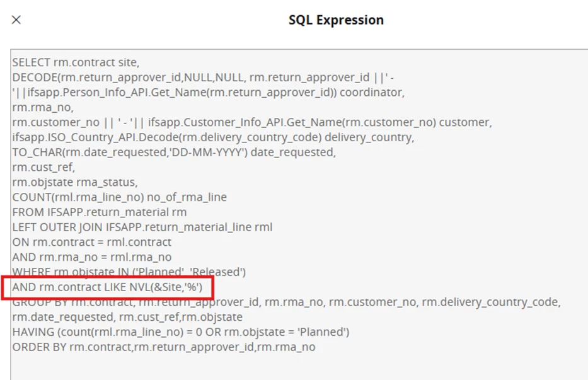Place cursor on the DECODE return_approver_id line

point(203,78)
